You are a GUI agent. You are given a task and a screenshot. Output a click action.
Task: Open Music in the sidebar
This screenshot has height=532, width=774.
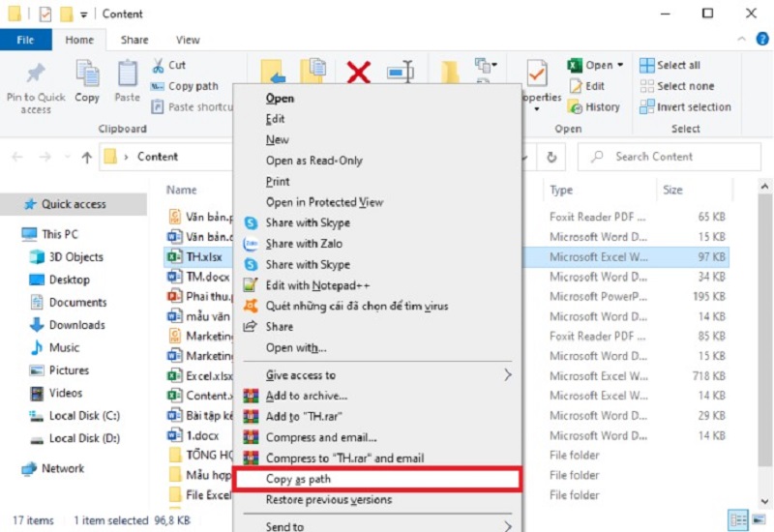[55, 348]
